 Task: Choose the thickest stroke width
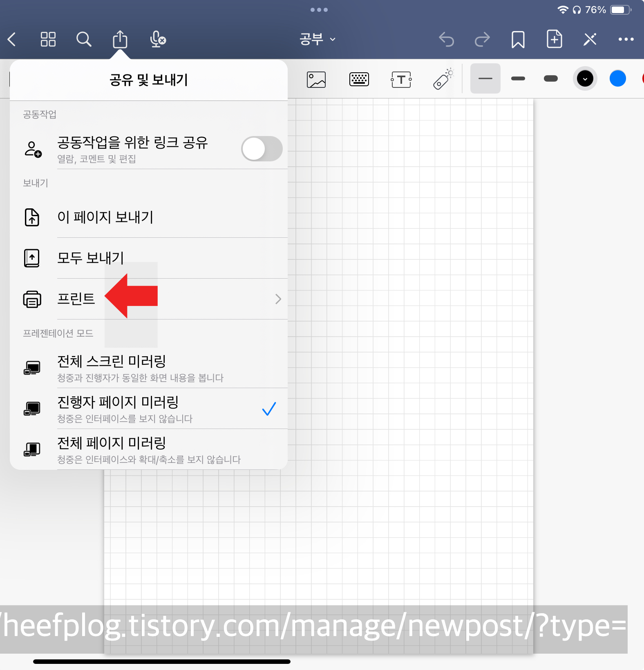(551, 78)
